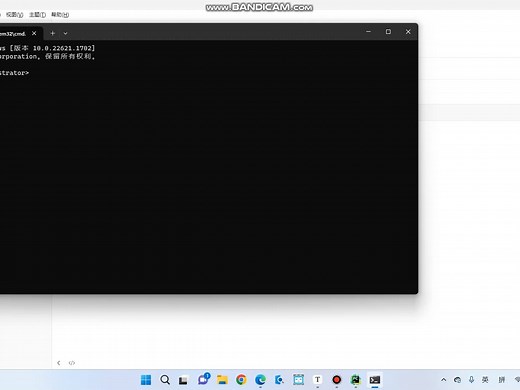Maximize the terminal window
This screenshot has width=520, height=390.
tap(388, 32)
